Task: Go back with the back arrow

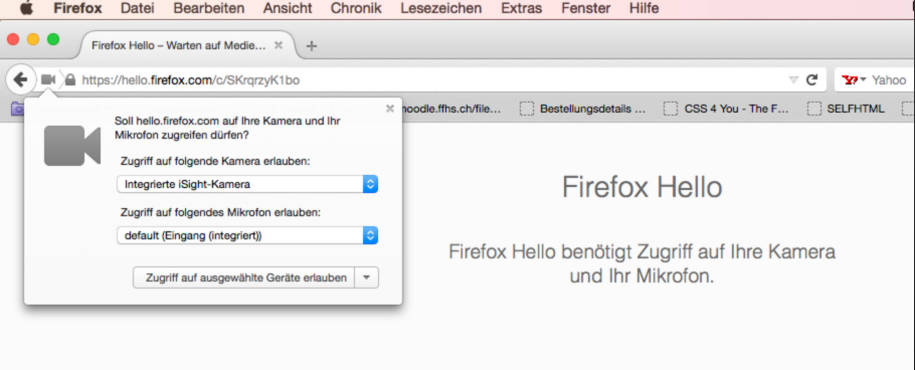Action: 20,79
